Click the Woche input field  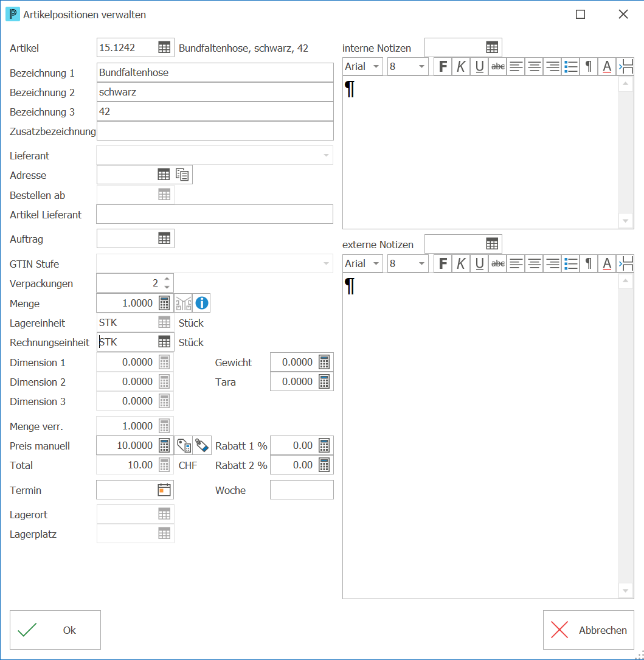pos(302,490)
